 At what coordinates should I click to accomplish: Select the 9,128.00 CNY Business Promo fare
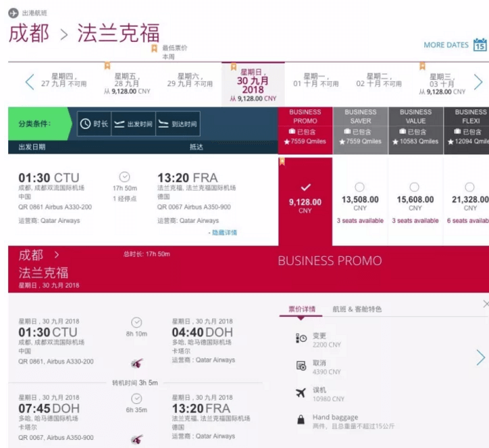pos(305,201)
